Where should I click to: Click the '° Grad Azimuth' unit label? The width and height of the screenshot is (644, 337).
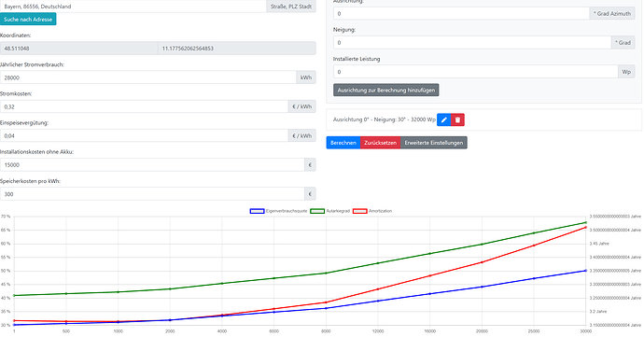click(x=612, y=14)
